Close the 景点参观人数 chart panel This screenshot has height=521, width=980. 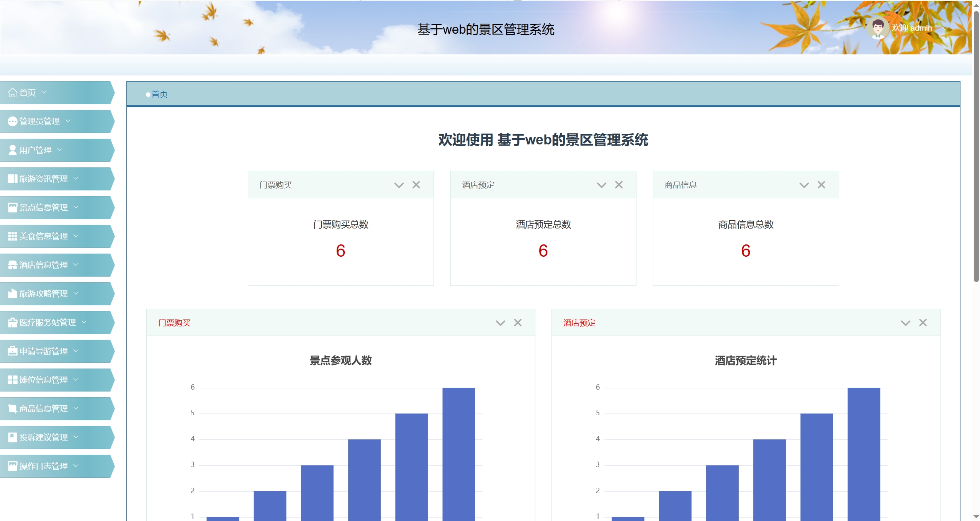coord(518,323)
